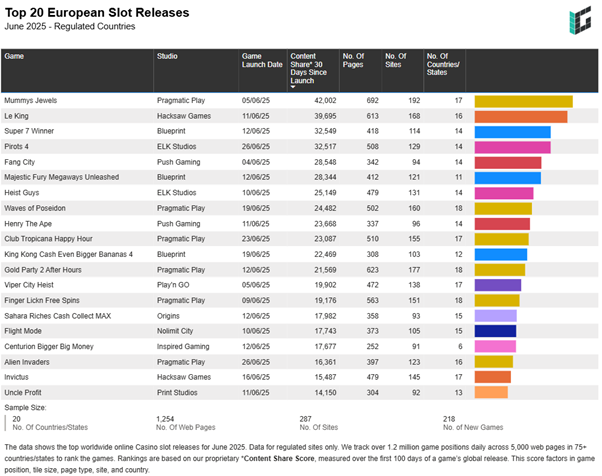Click the red bar for Fang City
This screenshot has height=476, width=602.
507,162
